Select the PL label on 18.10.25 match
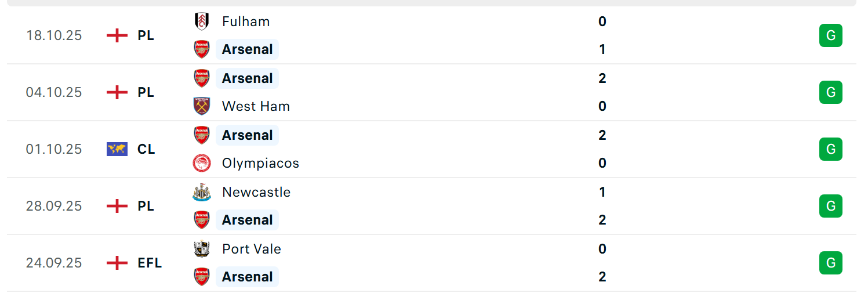The height and width of the screenshot is (300, 868). pos(146,35)
